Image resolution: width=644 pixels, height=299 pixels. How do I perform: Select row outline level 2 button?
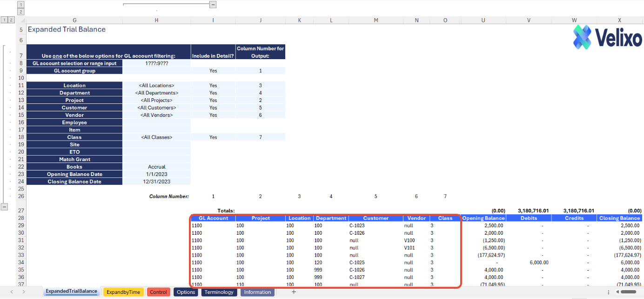[12, 20]
